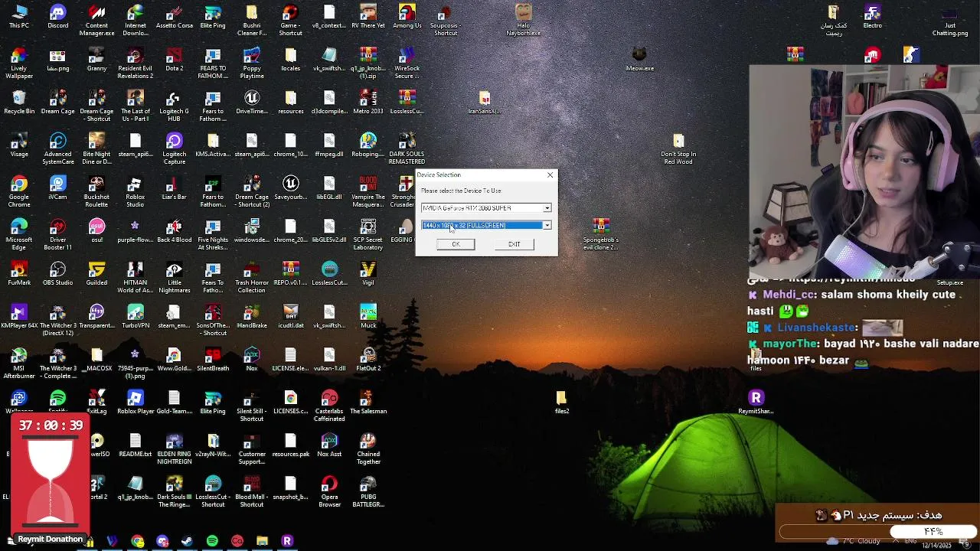Open the GPU device dropdown showing RTX 2060 SUPER
The height and width of the screenshot is (551, 980).
point(485,208)
